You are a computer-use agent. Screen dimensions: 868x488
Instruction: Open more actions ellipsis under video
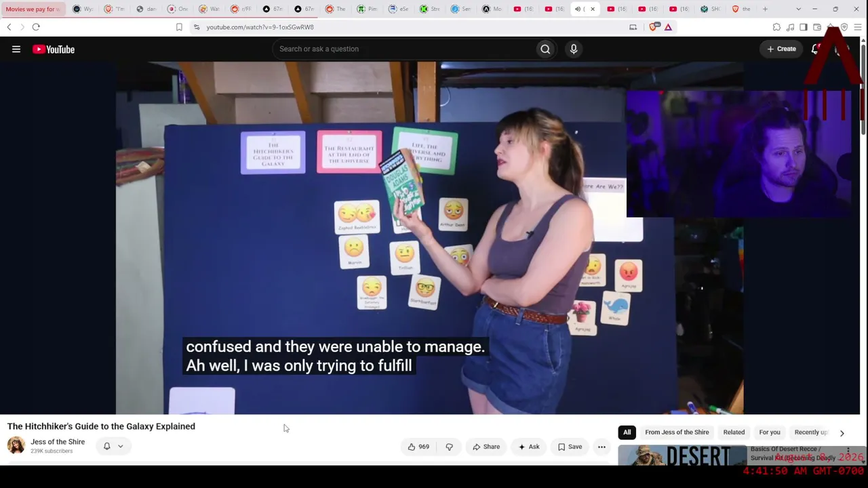point(601,447)
